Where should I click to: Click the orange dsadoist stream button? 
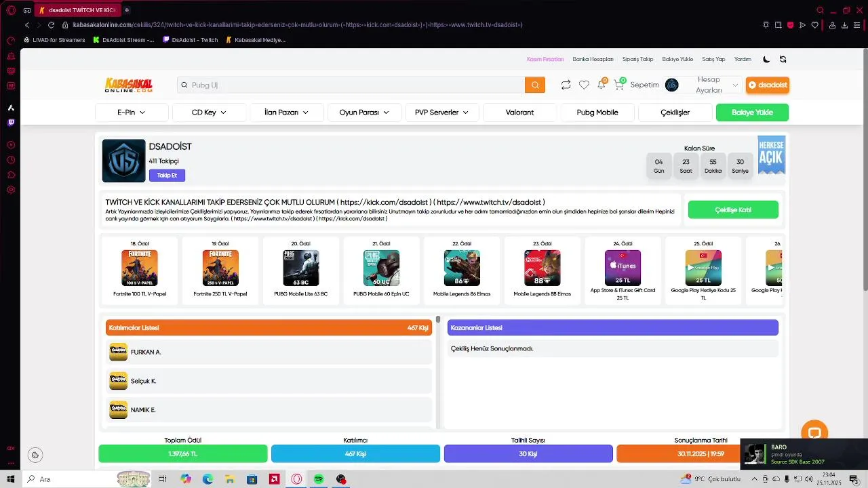pos(768,85)
